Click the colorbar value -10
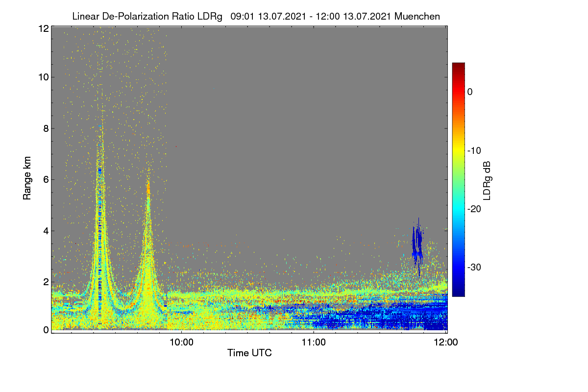 pos(474,150)
